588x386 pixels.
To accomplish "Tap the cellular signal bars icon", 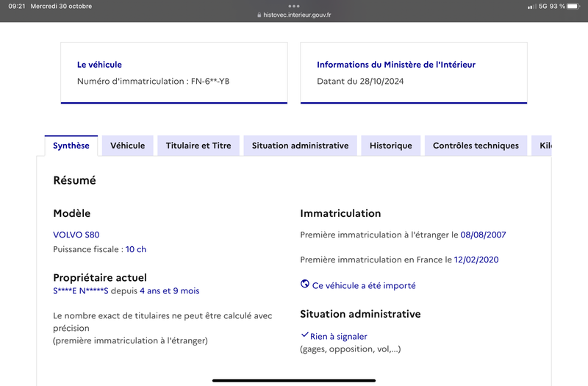I will click(531, 7).
